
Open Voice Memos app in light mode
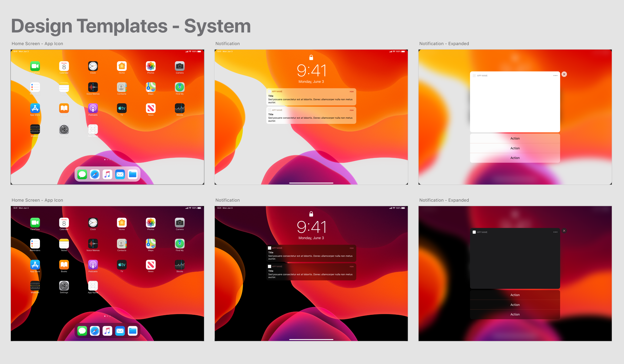(x=93, y=87)
